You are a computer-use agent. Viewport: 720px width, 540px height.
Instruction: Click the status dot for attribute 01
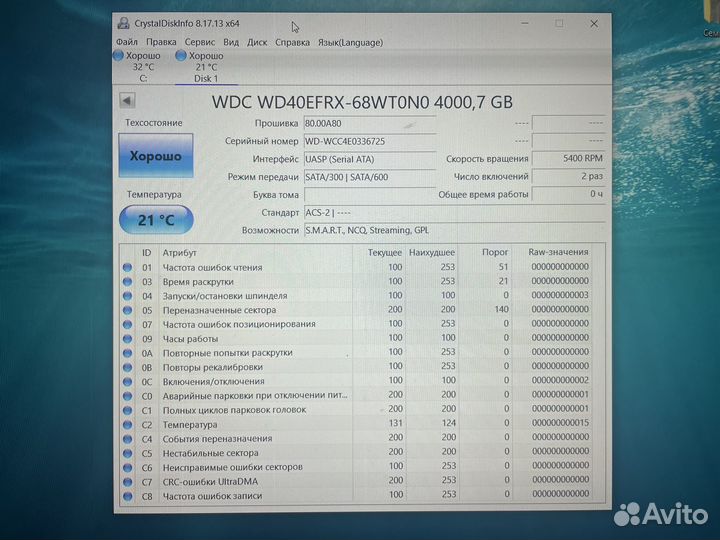coord(128,267)
